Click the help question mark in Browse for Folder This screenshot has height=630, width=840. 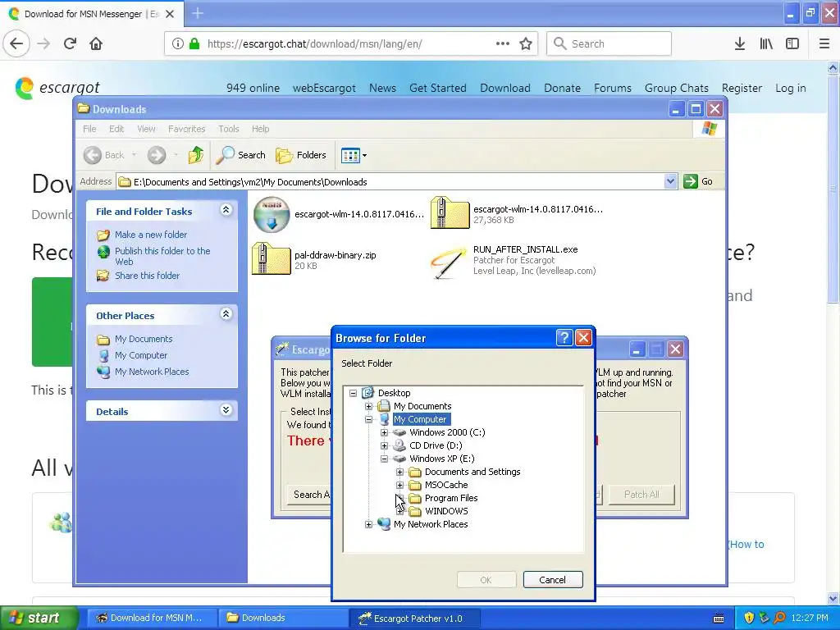click(564, 337)
